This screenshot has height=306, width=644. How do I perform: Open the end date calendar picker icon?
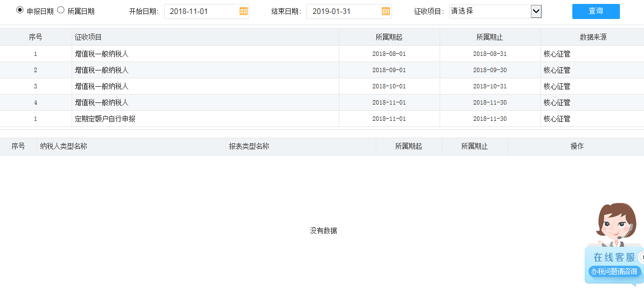385,11
